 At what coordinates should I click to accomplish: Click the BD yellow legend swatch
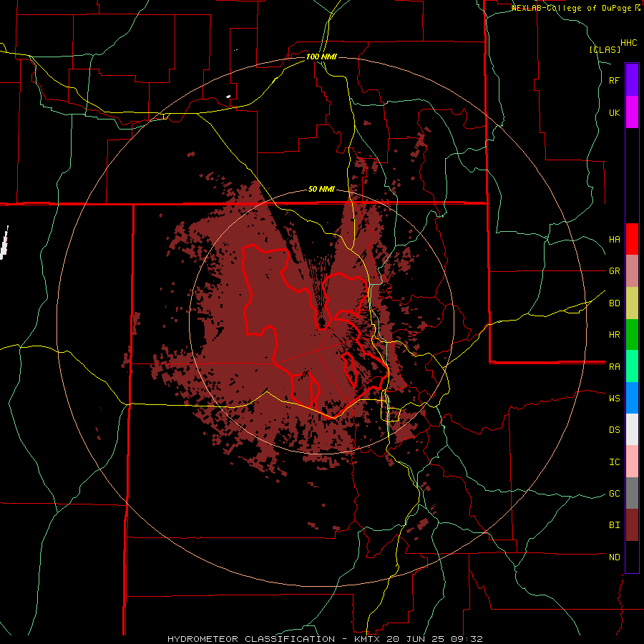click(x=632, y=303)
